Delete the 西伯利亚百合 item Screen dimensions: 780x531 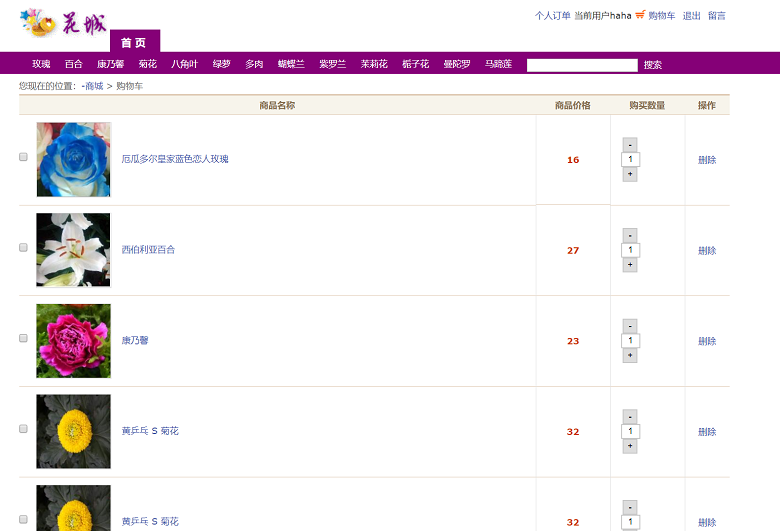(x=707, y=250)
